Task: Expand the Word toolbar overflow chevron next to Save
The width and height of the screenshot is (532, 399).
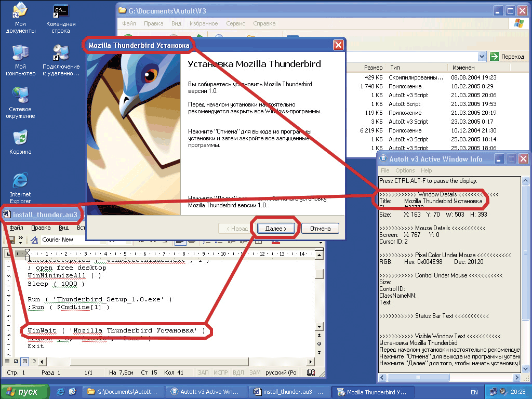Action: coord(21,240)
